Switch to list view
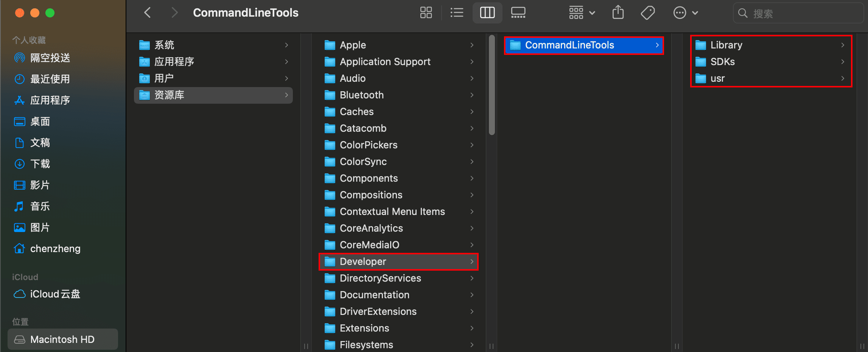The image size is (868, 352). (x=457, y=13)
